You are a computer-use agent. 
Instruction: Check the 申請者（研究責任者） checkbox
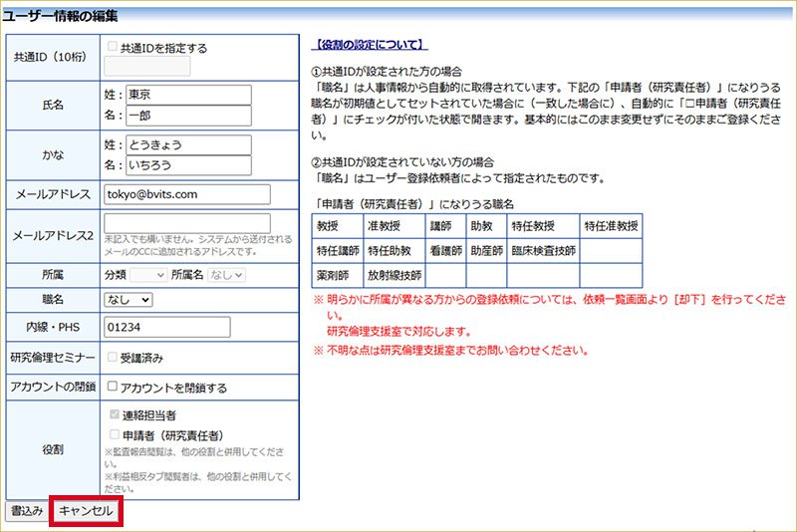point(115,434)
